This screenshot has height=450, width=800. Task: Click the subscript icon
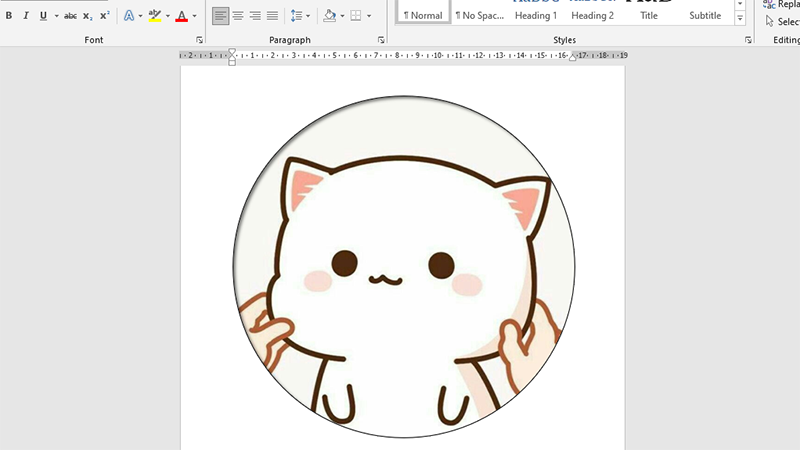88,16
